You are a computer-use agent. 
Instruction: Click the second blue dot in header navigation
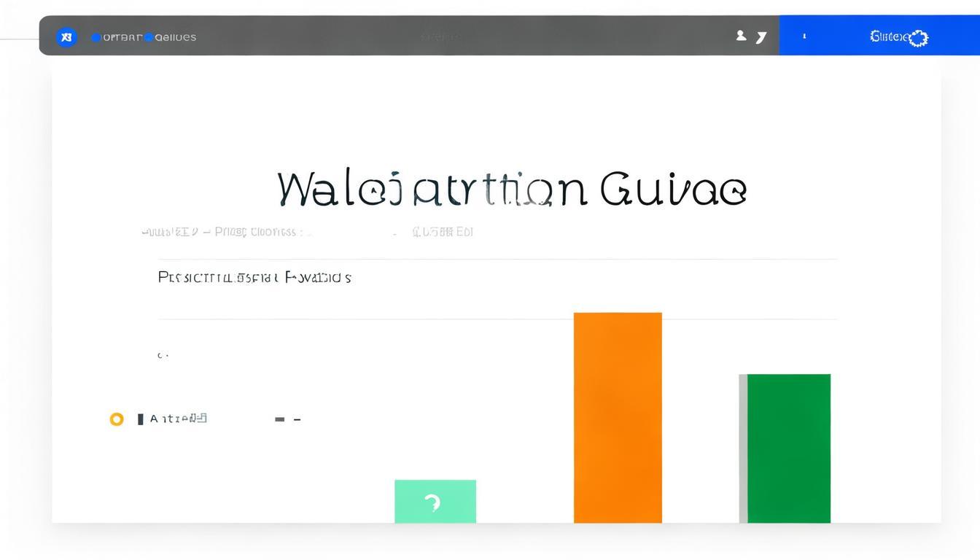point(149,37)
